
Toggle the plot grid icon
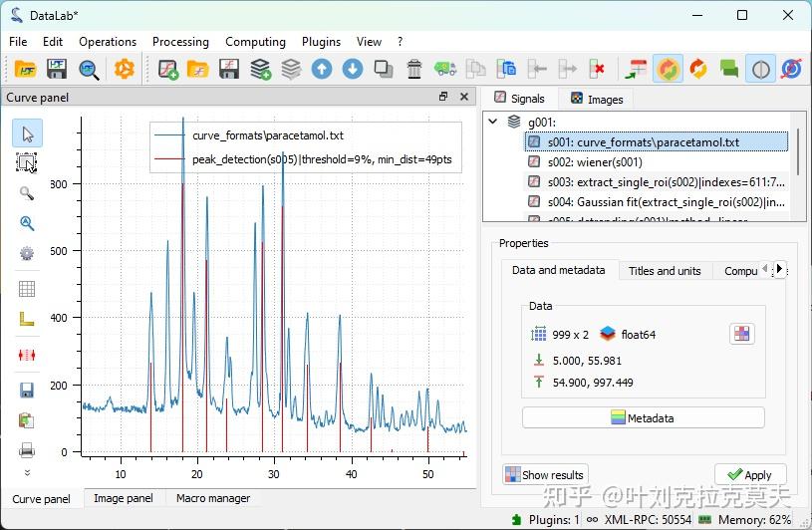[x=27, y=288]
